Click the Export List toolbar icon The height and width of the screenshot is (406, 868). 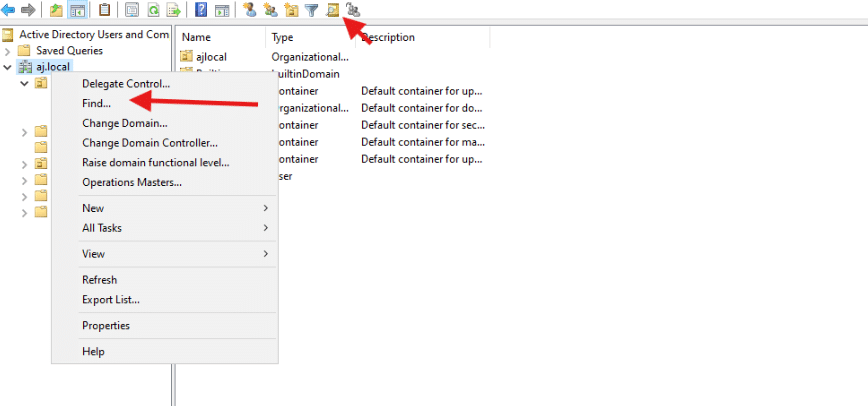coord(174,10)
